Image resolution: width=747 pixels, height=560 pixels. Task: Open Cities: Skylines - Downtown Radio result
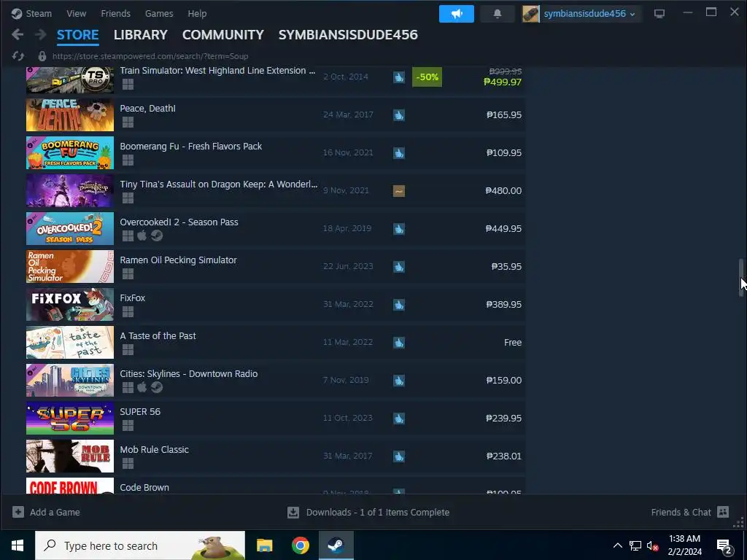tap(276, 381)
